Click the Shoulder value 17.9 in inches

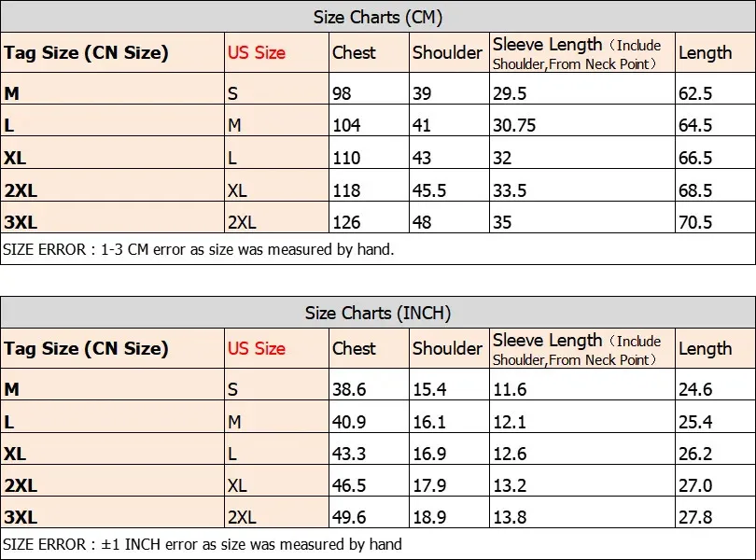point(429,485)
